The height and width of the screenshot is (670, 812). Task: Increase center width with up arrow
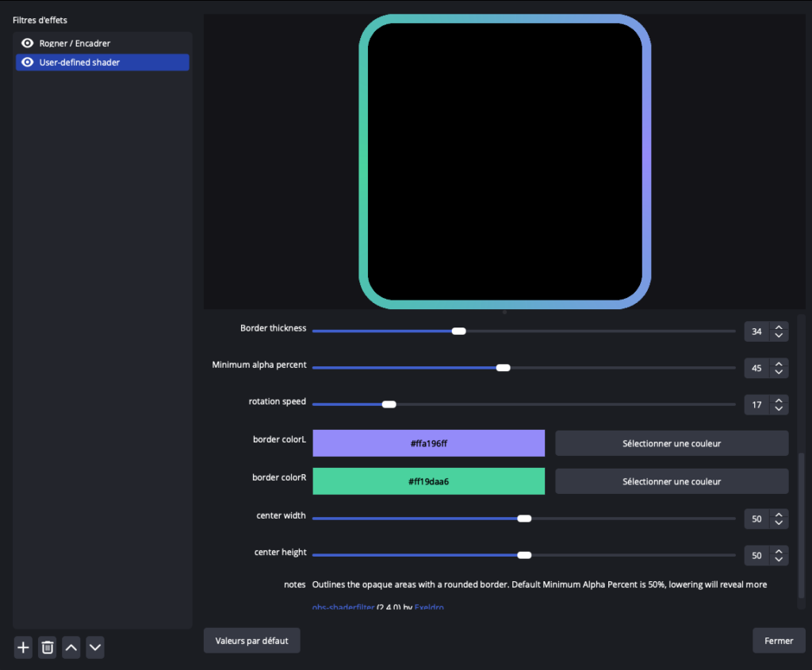tap(779, 515)
